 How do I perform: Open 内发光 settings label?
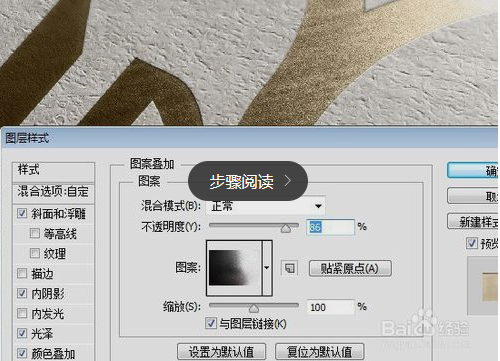(48, 314)
